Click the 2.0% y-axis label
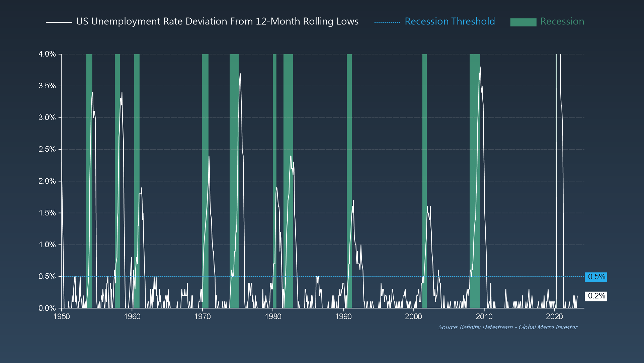Viewport: 644px width, 363px height. pyautogui.click(x=47, y=181)
